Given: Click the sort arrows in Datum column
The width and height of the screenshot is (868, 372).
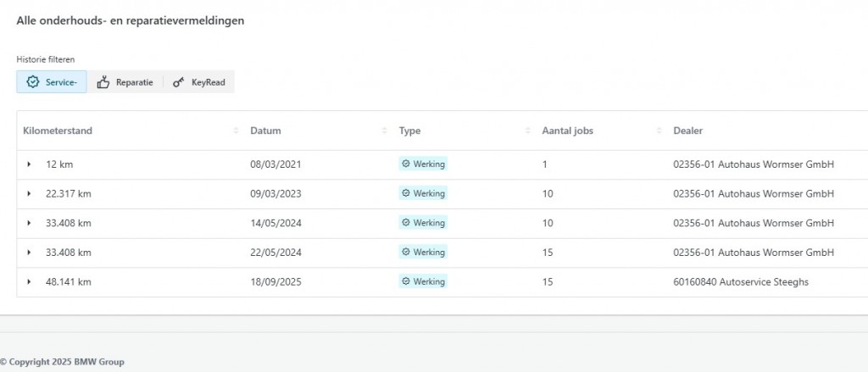Looking at the screenshot, I should click(x=385, y=130).
